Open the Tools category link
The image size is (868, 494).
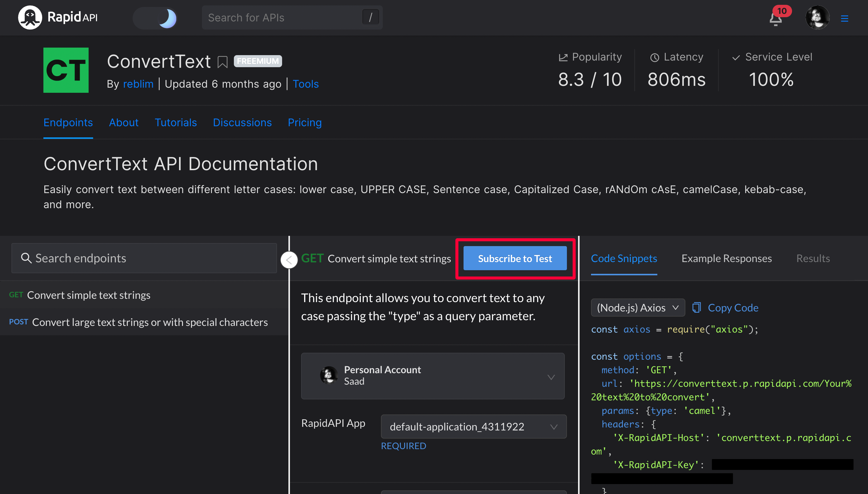point(306,84)
